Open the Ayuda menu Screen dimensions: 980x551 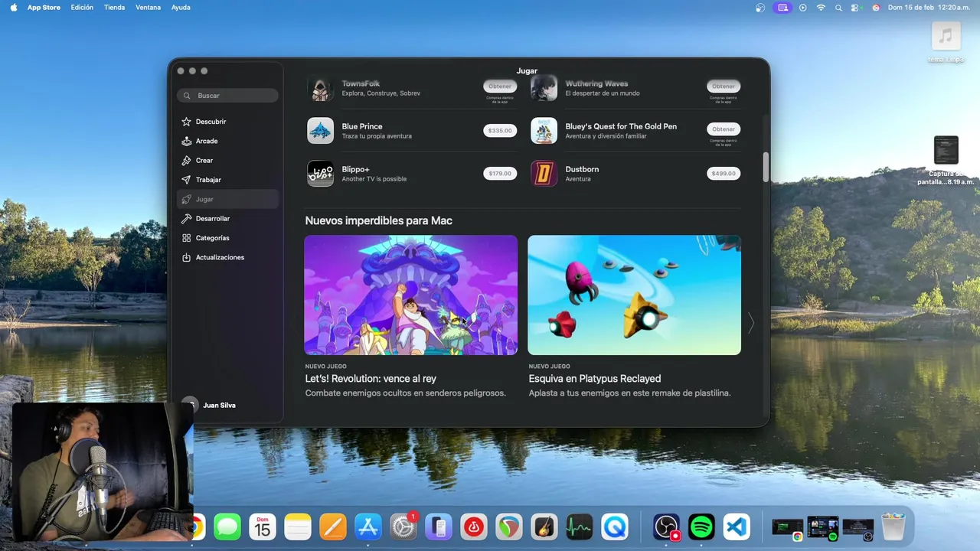[x=181, y=8]
